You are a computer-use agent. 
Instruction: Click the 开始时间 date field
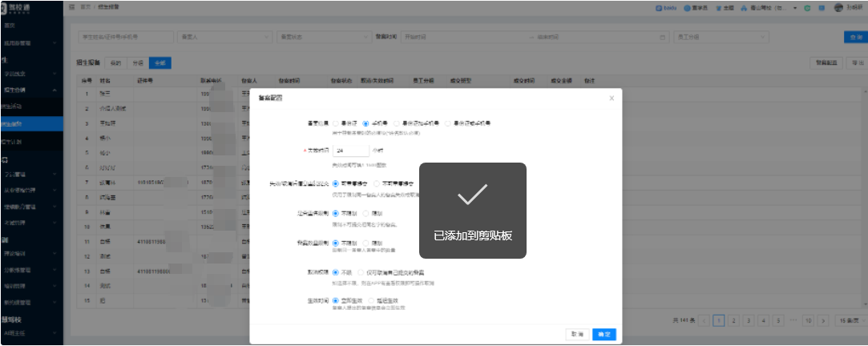point(465,37)
